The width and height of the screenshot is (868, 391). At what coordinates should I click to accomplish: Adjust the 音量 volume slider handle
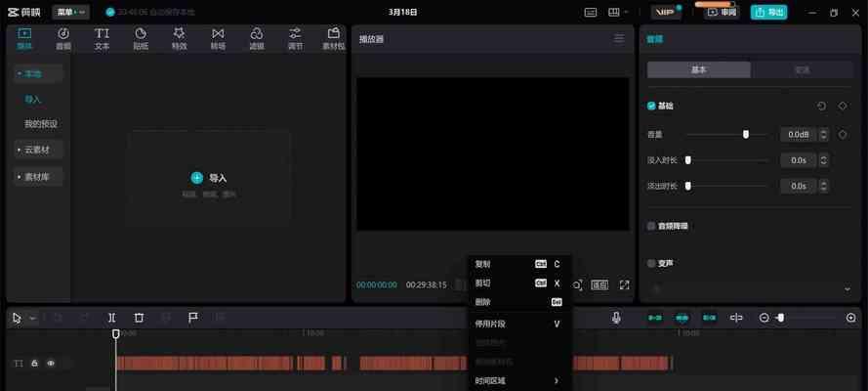[746, 135]
